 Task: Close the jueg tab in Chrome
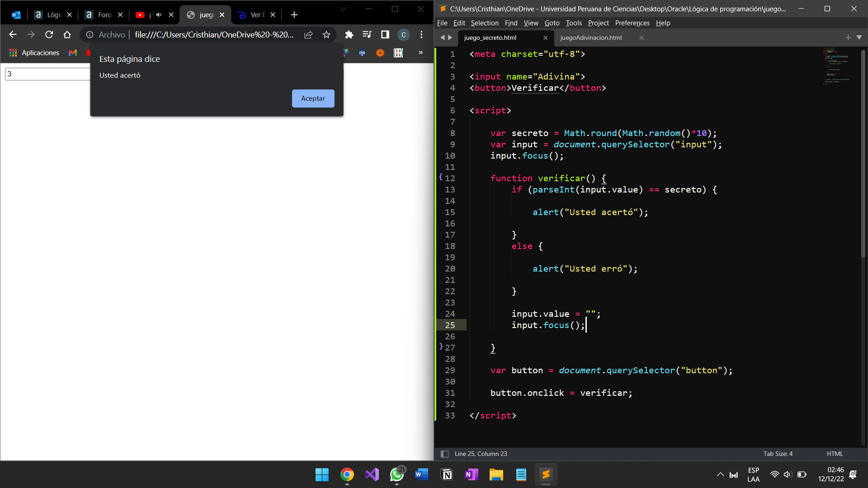tap(222, 15)
